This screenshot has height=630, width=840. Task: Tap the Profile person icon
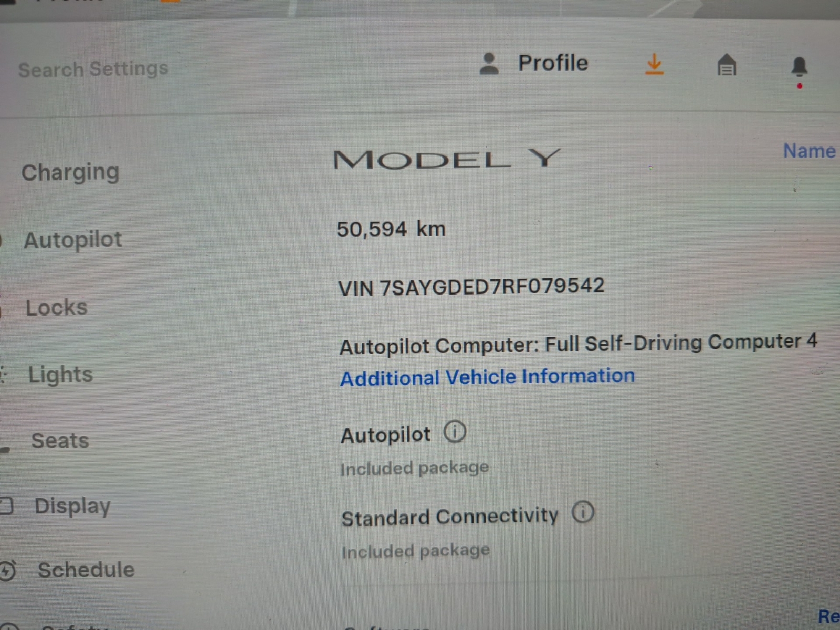point(489,64)
